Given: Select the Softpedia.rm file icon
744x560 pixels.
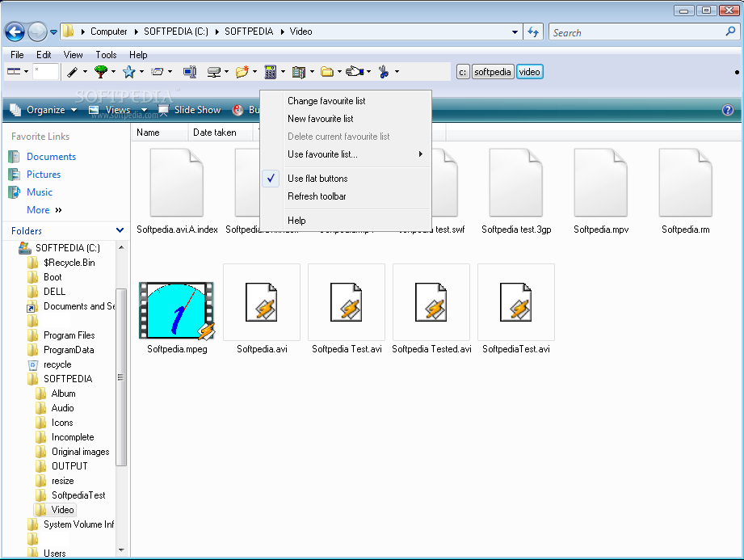Looking at the screenshot, I should (x=686, y=183).
